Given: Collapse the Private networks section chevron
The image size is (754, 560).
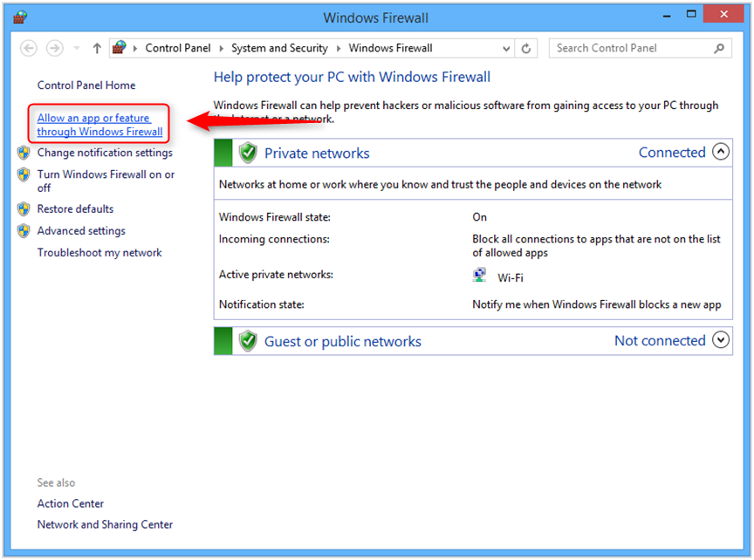Looking at the screenshot, I should pyautogui.click(x=721, y=152).
